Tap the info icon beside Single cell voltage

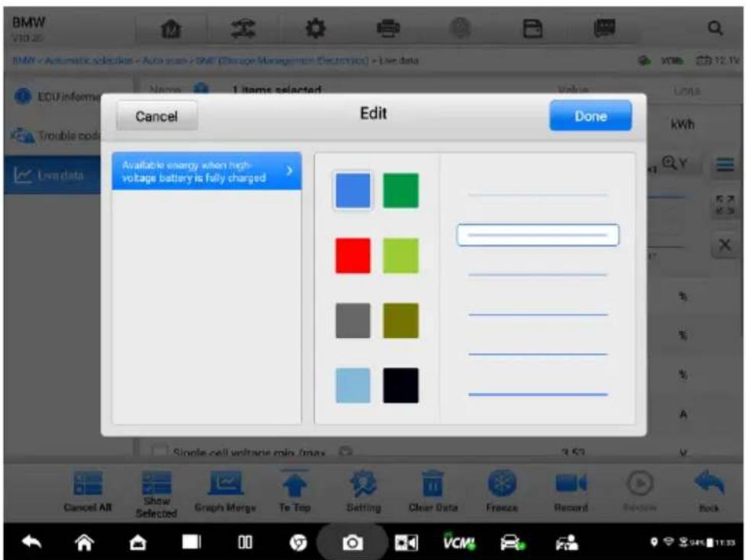(346, 452)
